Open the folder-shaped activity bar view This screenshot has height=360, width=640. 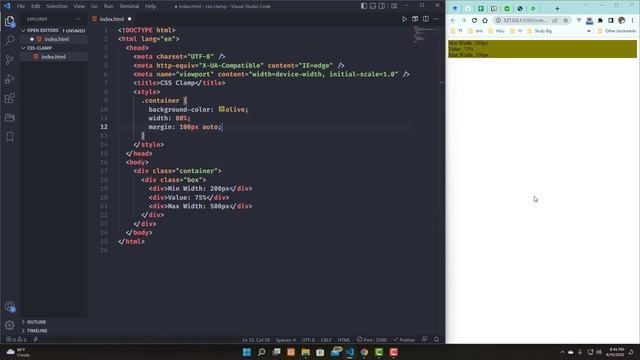click(10, 118)
